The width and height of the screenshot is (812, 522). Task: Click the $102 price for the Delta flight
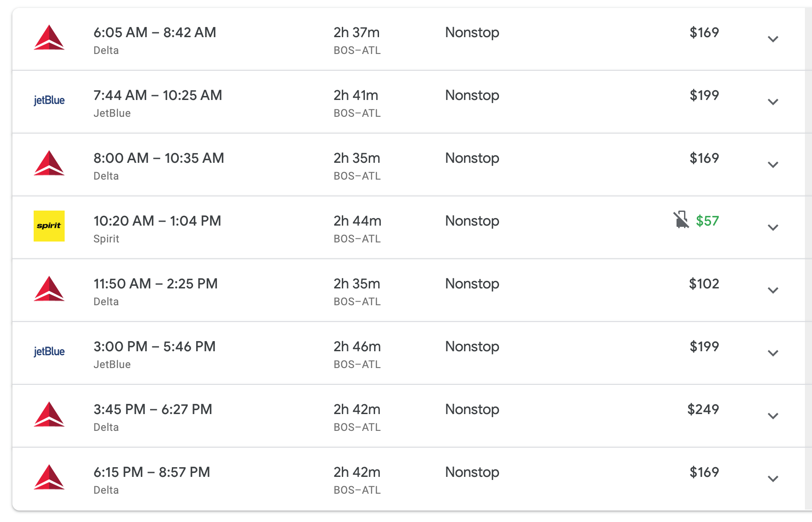click(704, 284)
